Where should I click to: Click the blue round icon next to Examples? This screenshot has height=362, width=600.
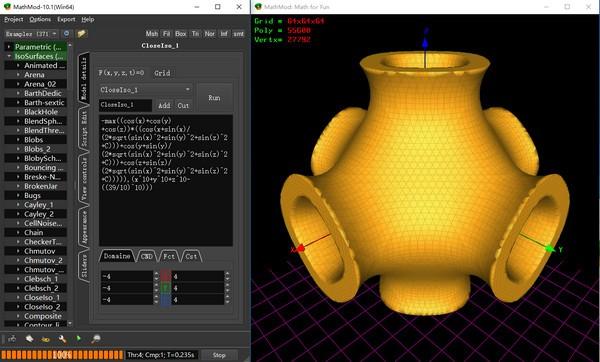coord(66,34)
